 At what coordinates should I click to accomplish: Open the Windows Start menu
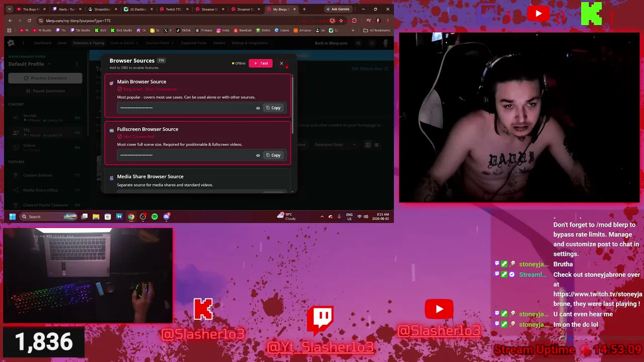tap(12, 217)
